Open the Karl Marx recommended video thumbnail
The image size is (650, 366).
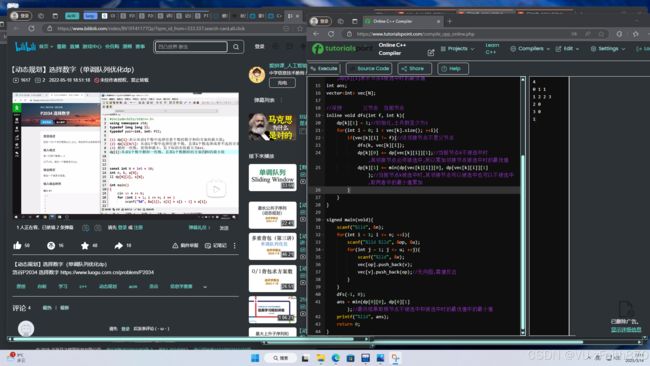click(272, 127)
